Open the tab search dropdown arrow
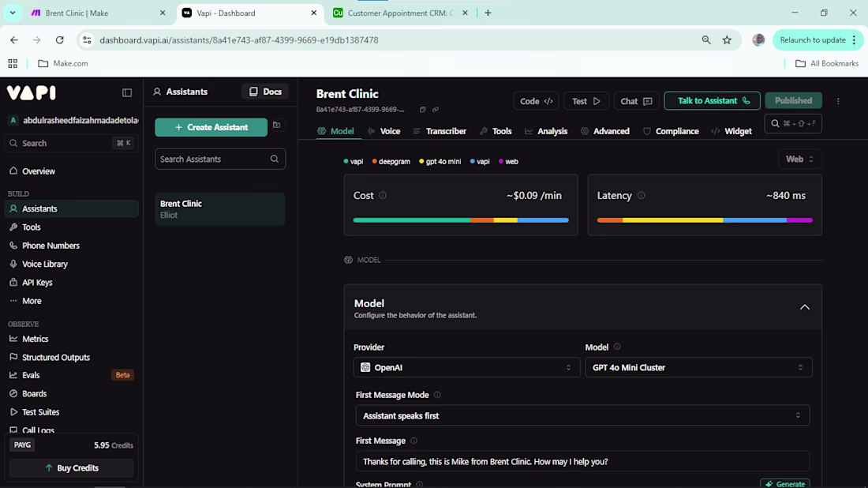This screenshot has height=488, width=868. [12, 13]
